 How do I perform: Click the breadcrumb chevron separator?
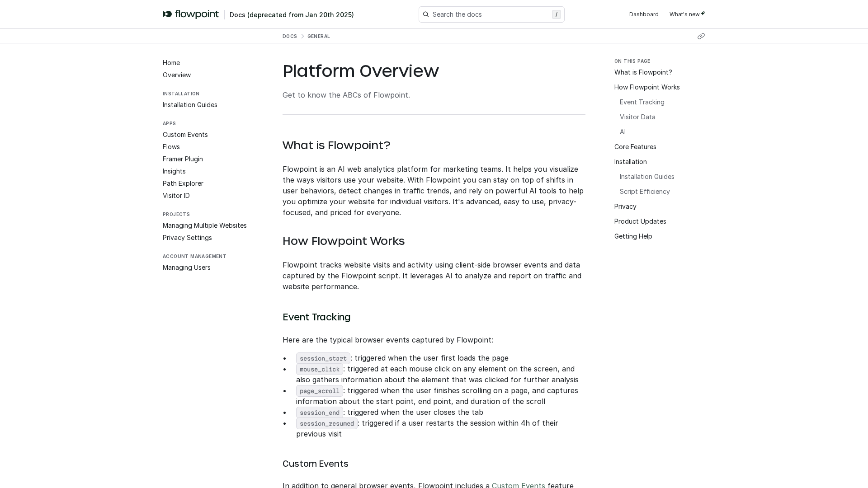[x=302, y=36]
